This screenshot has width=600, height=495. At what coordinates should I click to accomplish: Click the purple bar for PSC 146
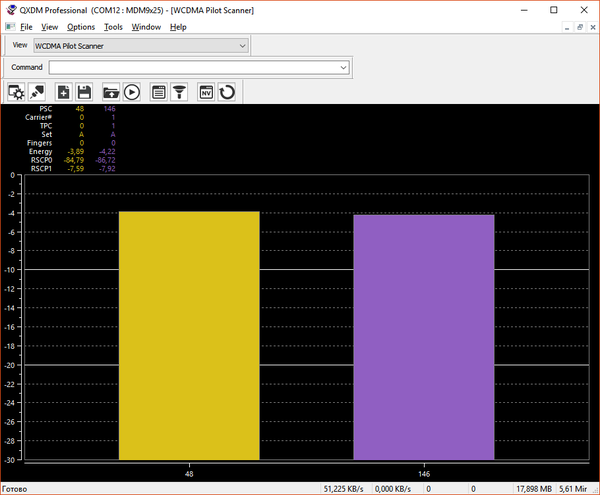424,337
